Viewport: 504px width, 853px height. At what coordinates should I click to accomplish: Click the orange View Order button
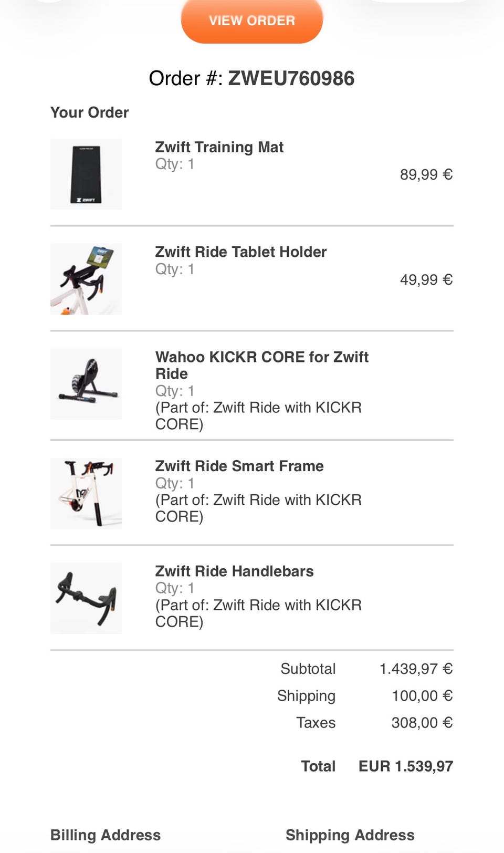click(251, 21)
